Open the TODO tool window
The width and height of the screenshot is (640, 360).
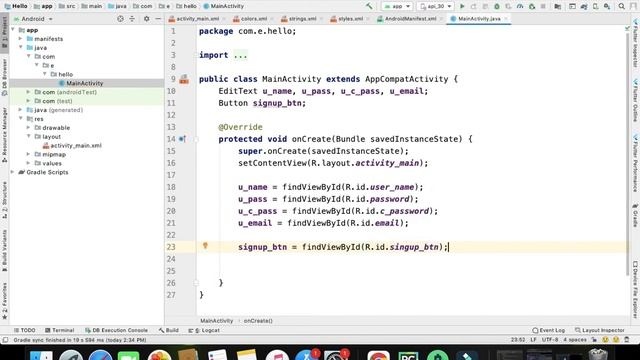coord(24,330)
